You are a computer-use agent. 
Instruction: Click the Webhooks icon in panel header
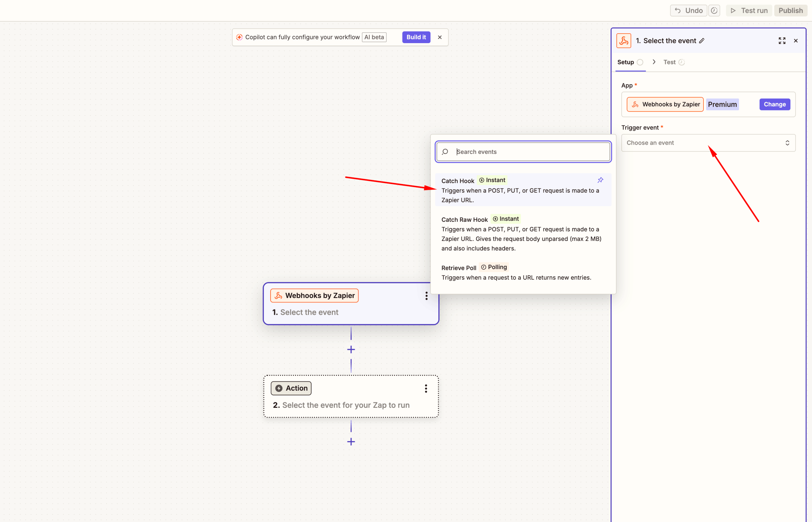[624, 41]
